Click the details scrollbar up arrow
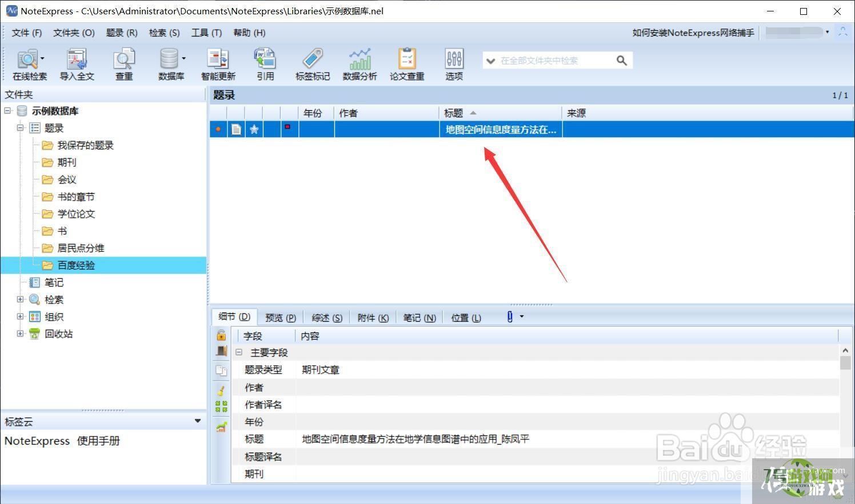The height and width of the screenshot is (504, 855). pos(845,350)
